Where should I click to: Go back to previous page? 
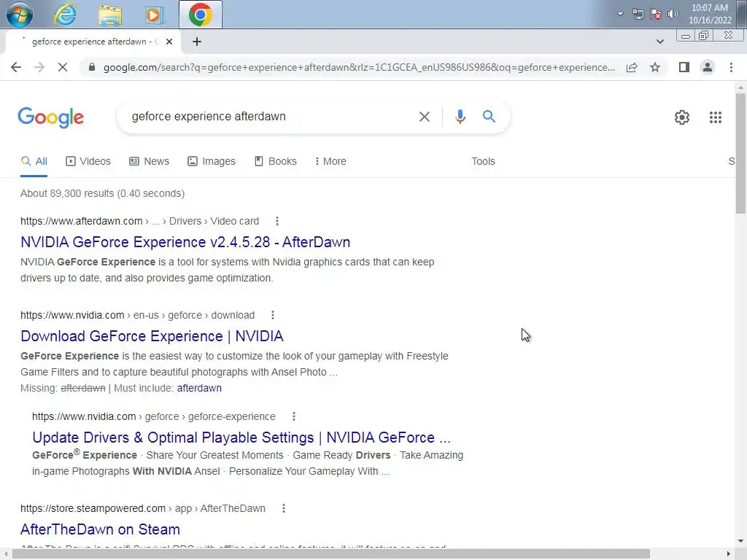(16, 67)
